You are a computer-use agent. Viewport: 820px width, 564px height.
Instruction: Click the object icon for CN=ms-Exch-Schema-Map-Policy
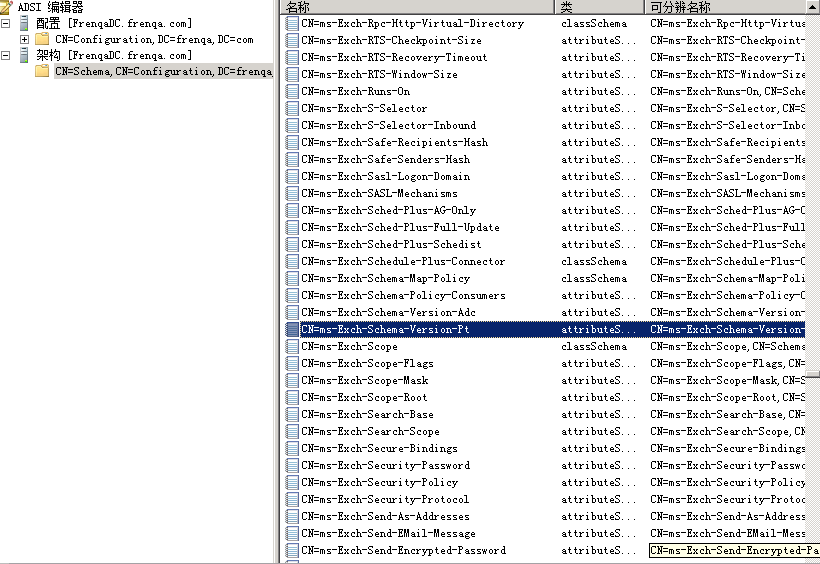[292, 278]
